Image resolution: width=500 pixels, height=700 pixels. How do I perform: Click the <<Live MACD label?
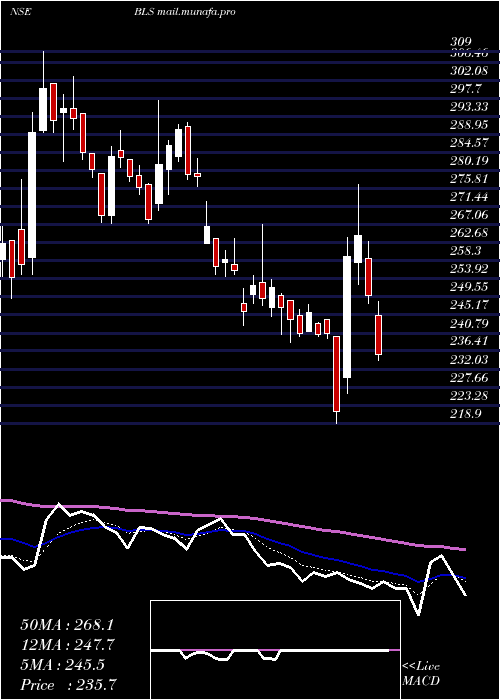421,674
